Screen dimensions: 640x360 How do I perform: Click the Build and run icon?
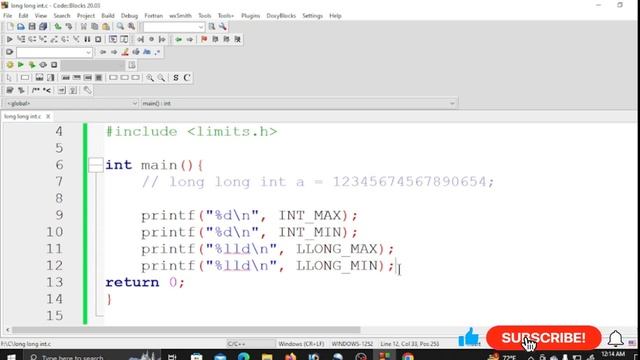tap(32, 65)
